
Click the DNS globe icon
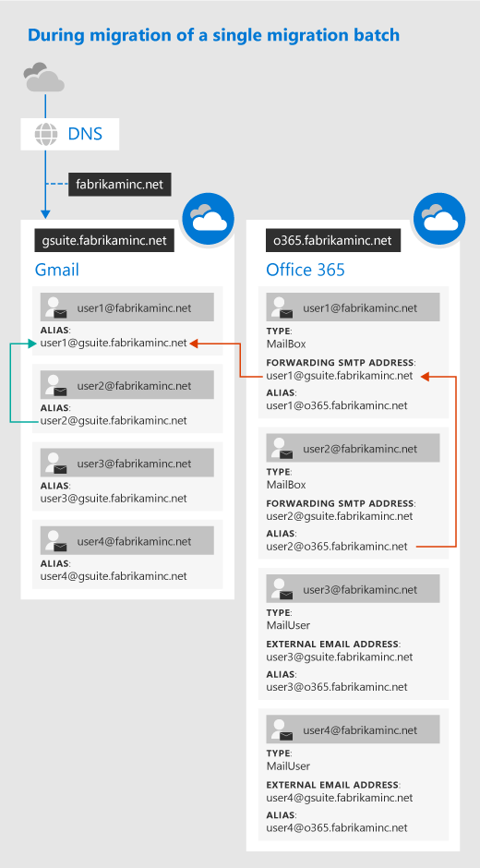46,134
